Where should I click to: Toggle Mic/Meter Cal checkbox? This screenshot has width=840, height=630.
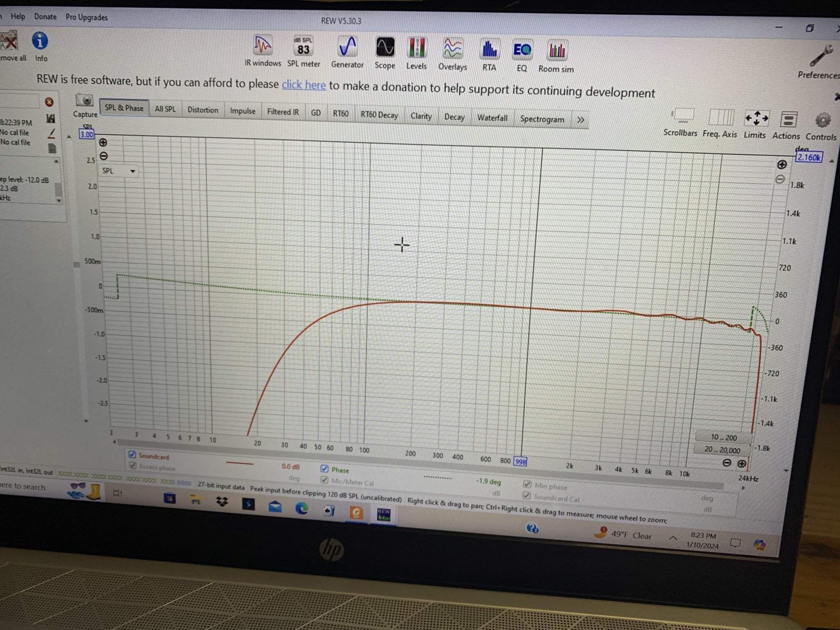(x=324, y=479)
